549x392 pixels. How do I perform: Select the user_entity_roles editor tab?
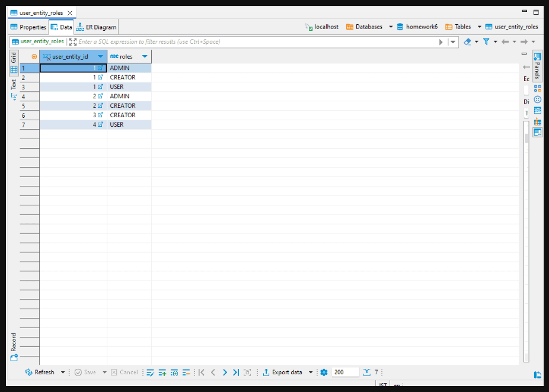coord(42,13)
